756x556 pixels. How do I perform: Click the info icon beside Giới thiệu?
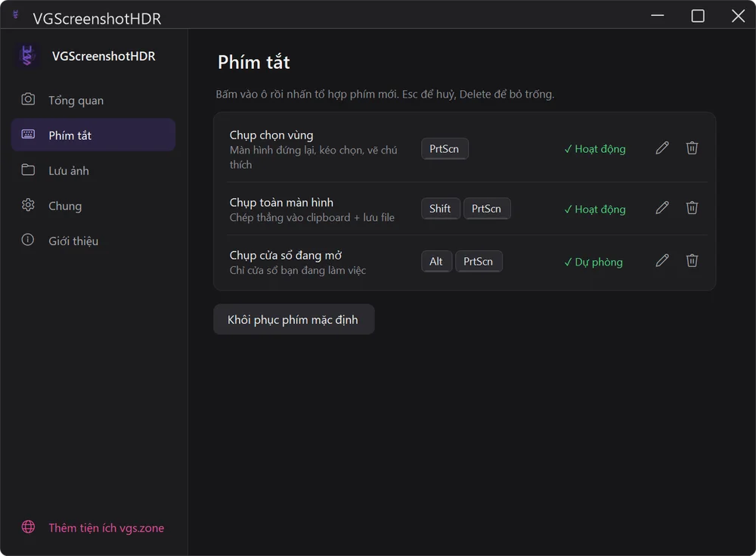pyautogui.click(x=28, y=240)
